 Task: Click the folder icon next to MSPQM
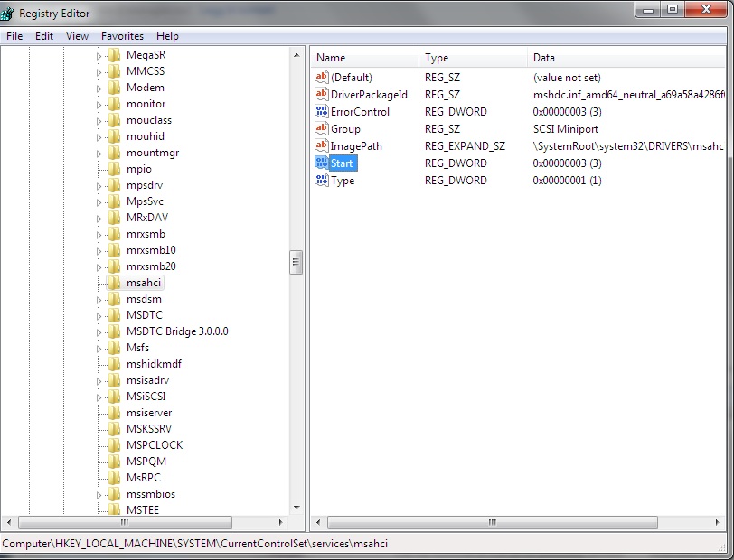[114, 462]
